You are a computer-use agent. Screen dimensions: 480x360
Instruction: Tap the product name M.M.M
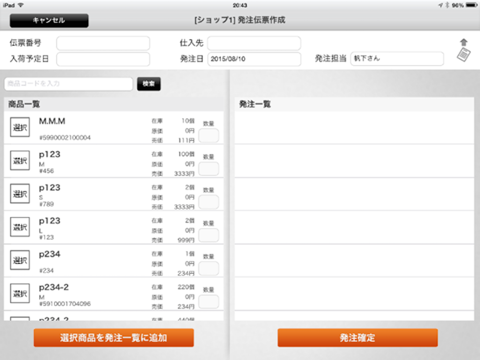point(52,121)
